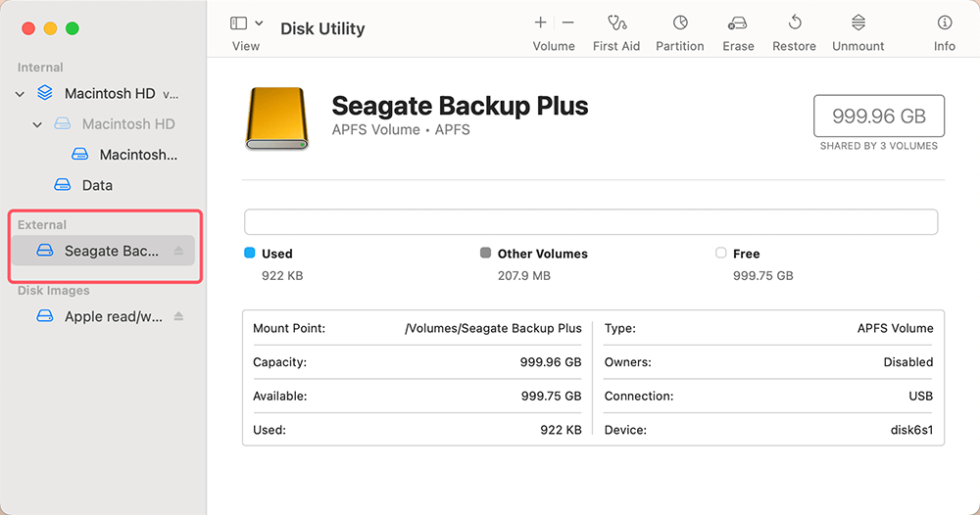Click the storage usage bar
The height and width of the screenshot is (515, 980).
590,222
